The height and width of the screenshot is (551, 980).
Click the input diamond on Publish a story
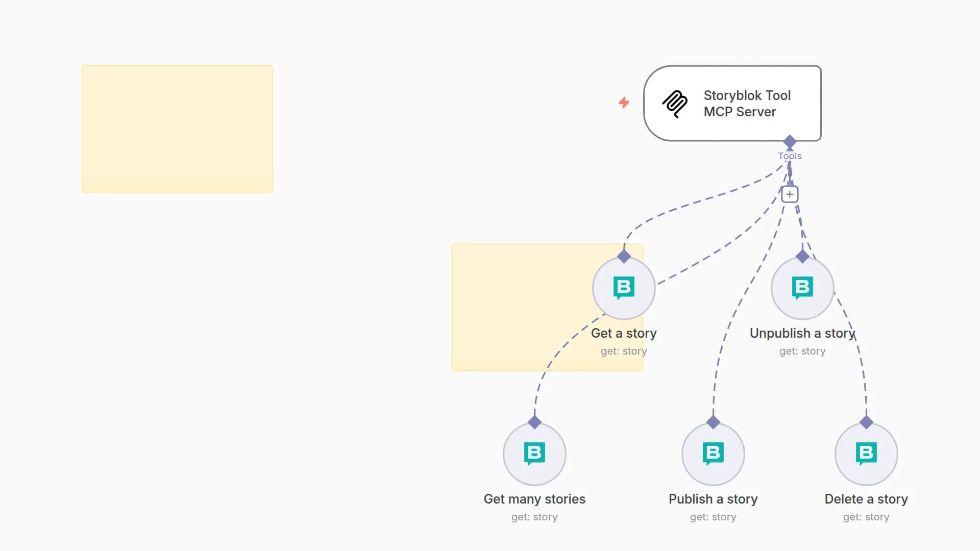pyautogui.click(x=713, y=422)
